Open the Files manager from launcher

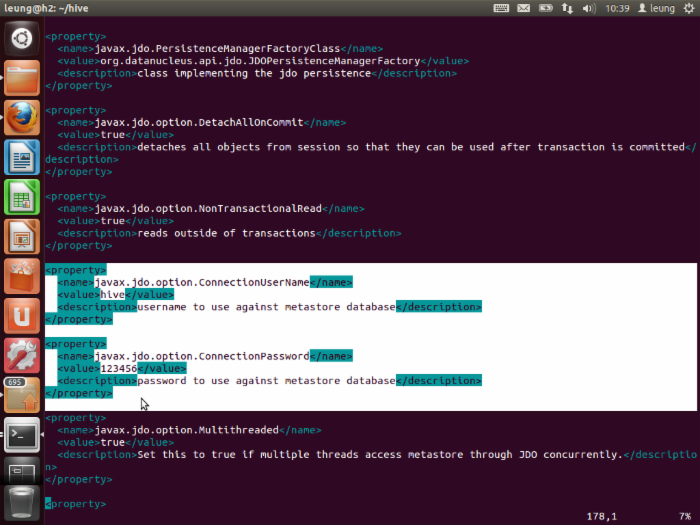click(21, 78)
